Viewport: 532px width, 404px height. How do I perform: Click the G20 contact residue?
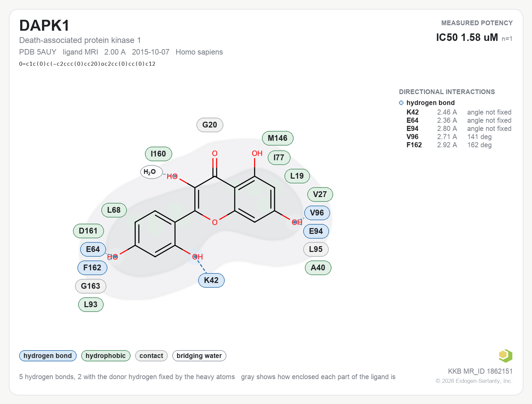210,125
